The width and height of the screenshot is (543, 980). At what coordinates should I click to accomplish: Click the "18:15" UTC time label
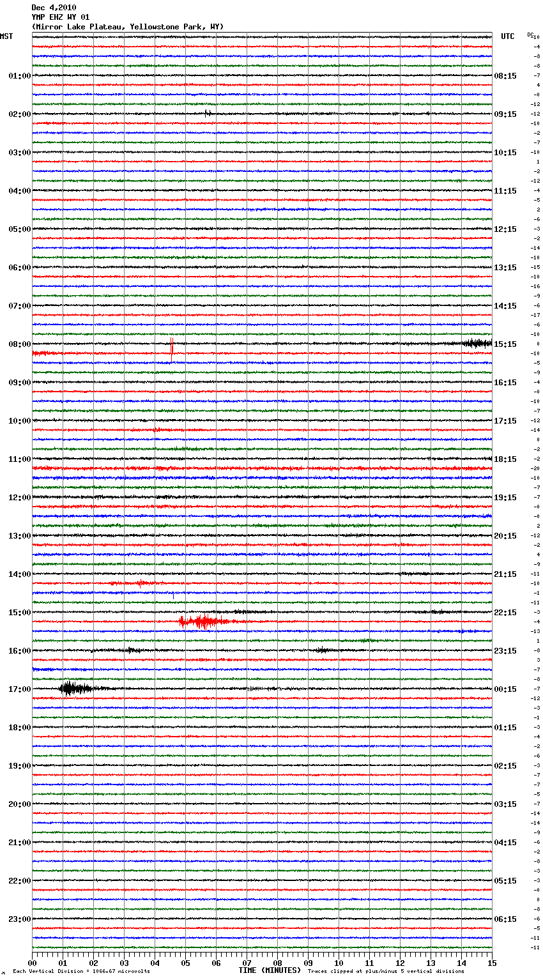click(505, 459)
